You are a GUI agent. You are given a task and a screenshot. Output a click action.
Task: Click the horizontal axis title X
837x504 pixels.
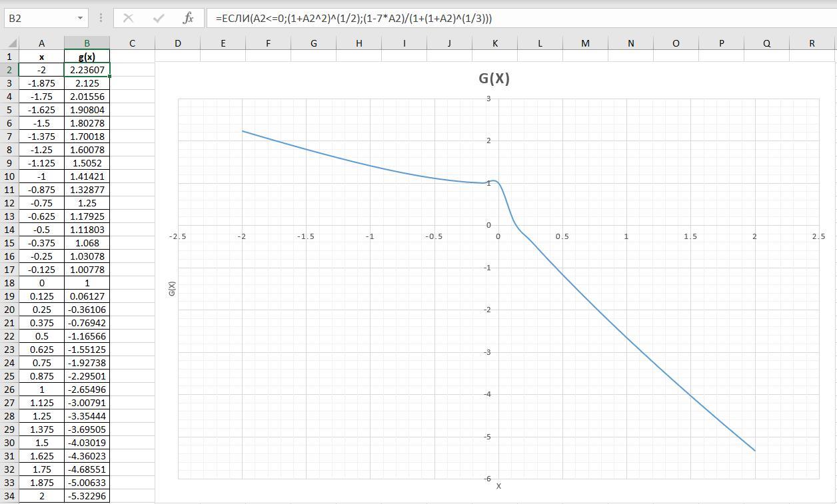pyautogui.click(x=498, y=486)
